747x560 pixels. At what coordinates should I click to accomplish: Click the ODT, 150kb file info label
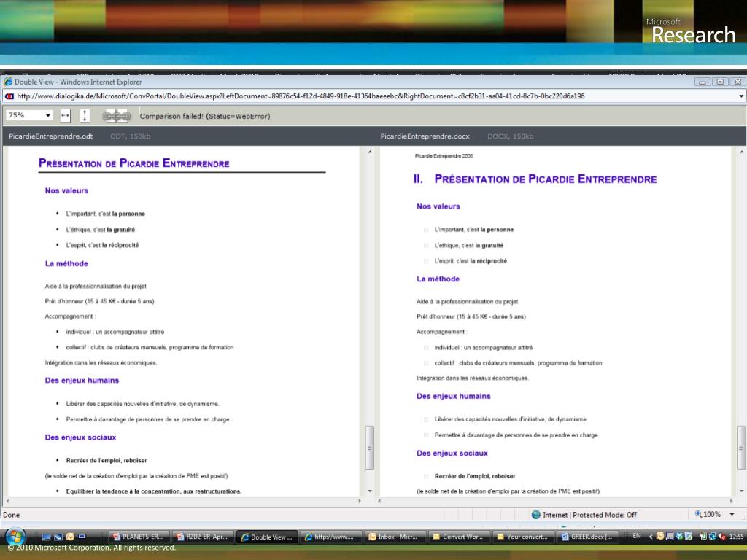coord(130,136)
